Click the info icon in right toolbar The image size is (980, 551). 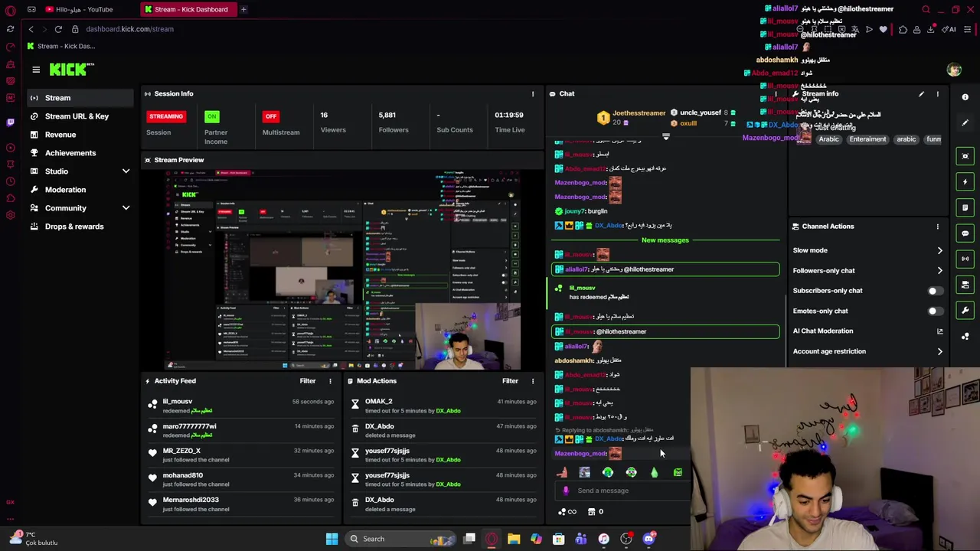(x=965, y=97)
